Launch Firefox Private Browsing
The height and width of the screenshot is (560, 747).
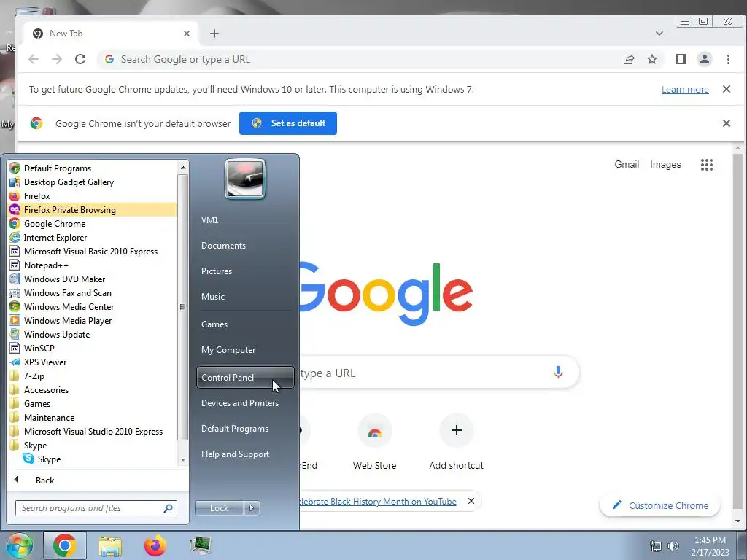92,209
